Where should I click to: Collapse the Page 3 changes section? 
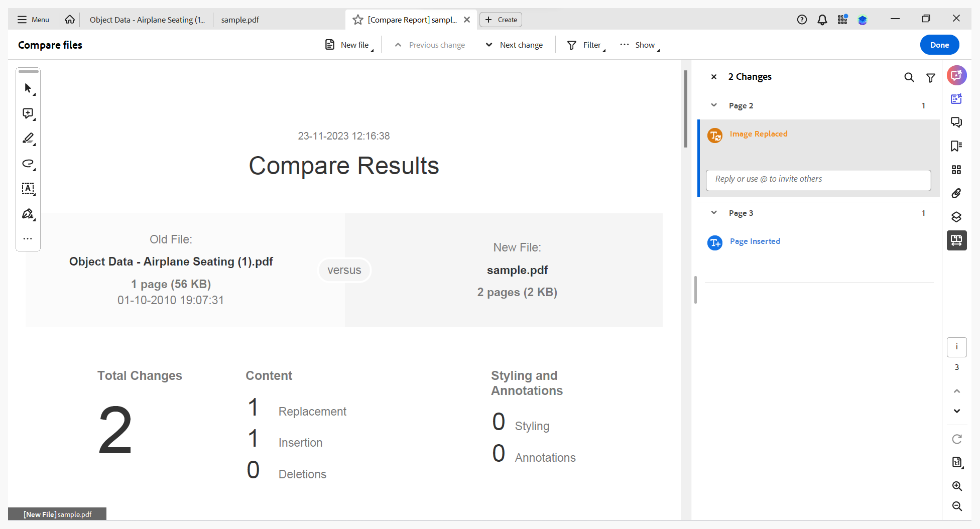pos(714,212)
